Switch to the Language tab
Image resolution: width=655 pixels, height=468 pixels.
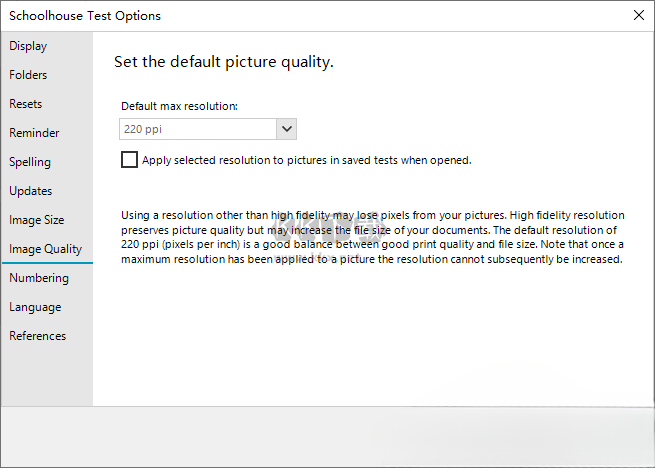click(35, 307)
